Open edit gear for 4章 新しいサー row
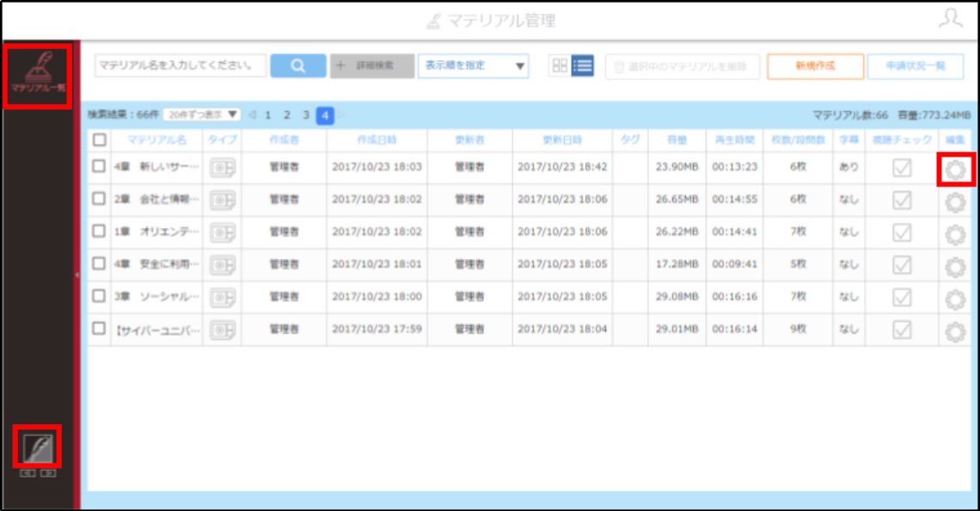The image size is (980, 511). tap(955, 169)
